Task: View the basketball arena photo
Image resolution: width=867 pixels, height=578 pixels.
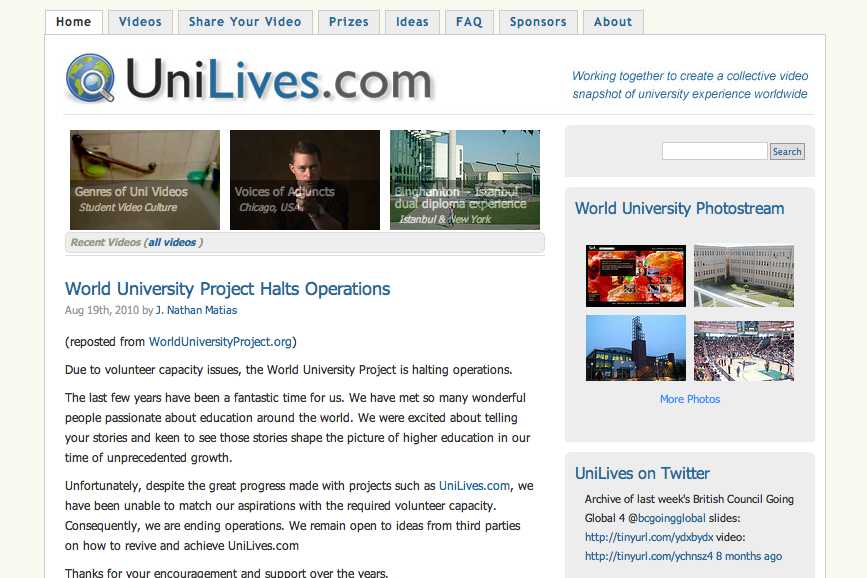Action: [744, 351]
